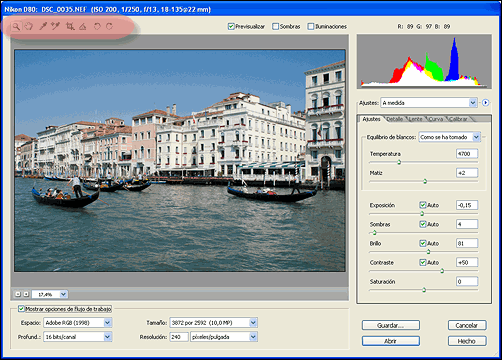The height and width of the screenshot is (360, 502).
Task: Uncheck Auto for Exposición
Action: tap(423, 205)
